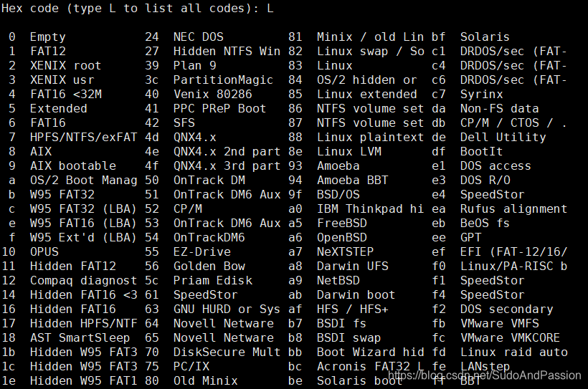Click the 'Plan 9' entry
The image size is (588, 389).
pos(194,66)
